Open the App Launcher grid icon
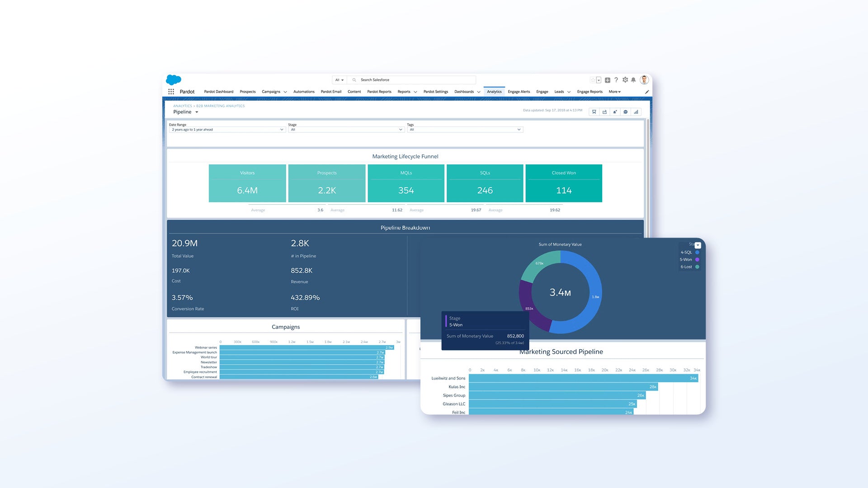 tap(171, 92)
